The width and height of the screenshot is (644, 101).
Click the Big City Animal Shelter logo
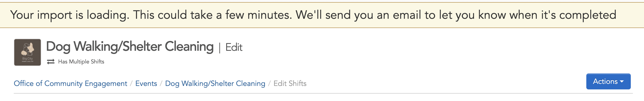(x=28, y=52)
